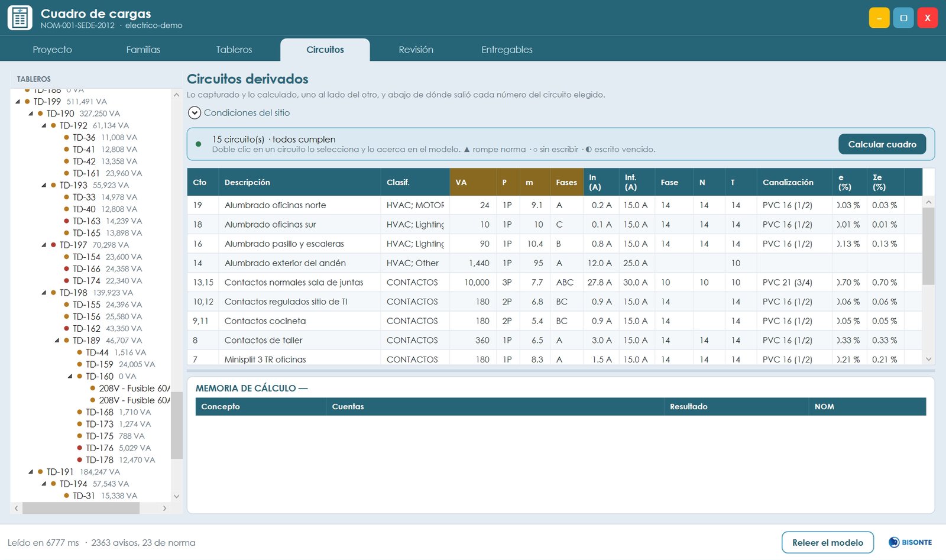Collapse the TD-189 branch arrow
This screenshot has width=946, height=560.
[57, 341]
